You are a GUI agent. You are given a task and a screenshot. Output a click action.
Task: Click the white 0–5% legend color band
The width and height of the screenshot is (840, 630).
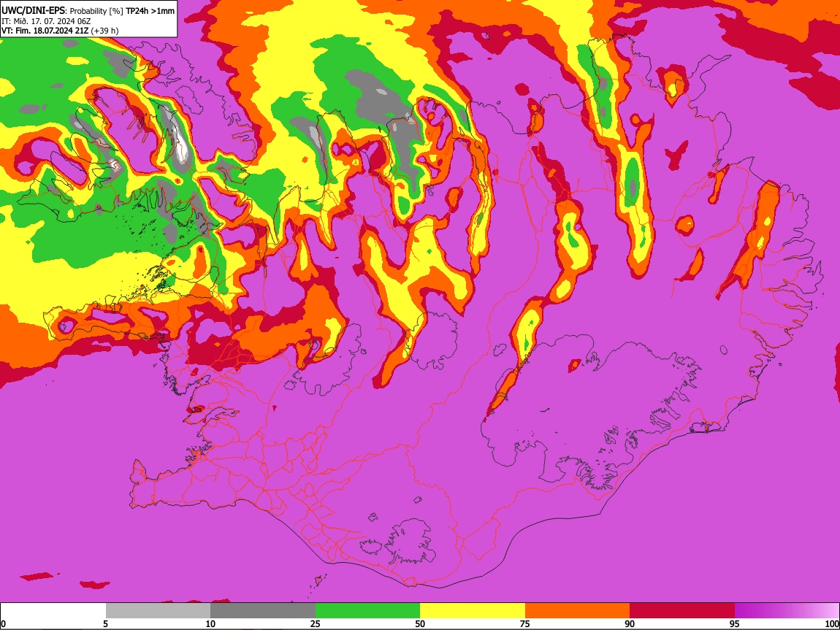tap(53, 611)
